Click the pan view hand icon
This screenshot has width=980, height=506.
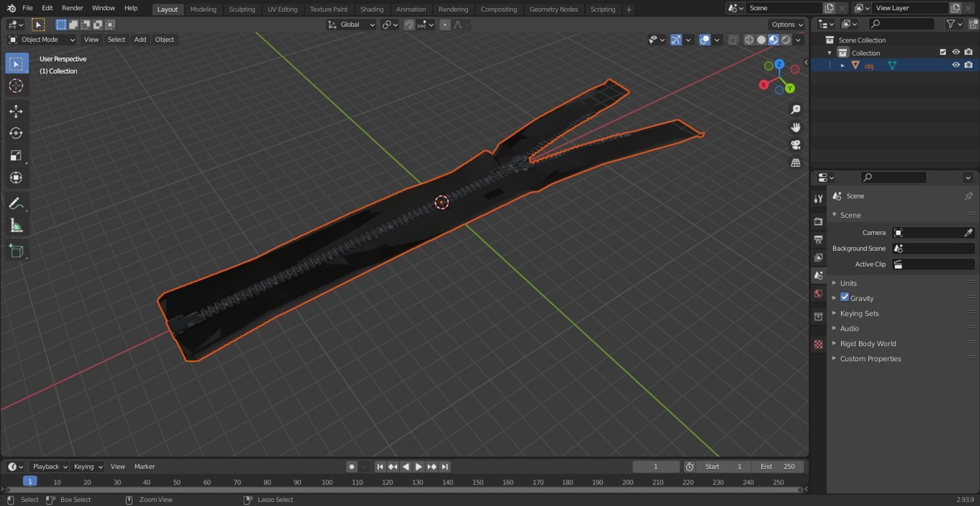pyautogui.click(x=795, y=128)
